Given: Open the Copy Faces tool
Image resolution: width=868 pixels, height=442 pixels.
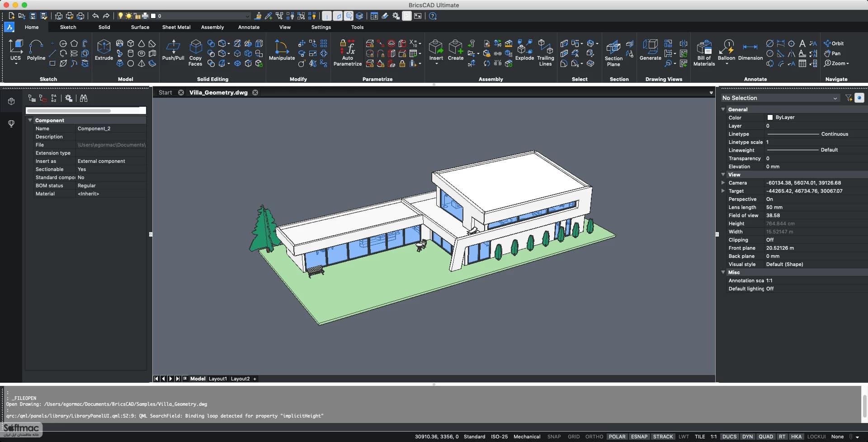Looking at the screenshot, I should pyautogui.click(x=195, y=53).
